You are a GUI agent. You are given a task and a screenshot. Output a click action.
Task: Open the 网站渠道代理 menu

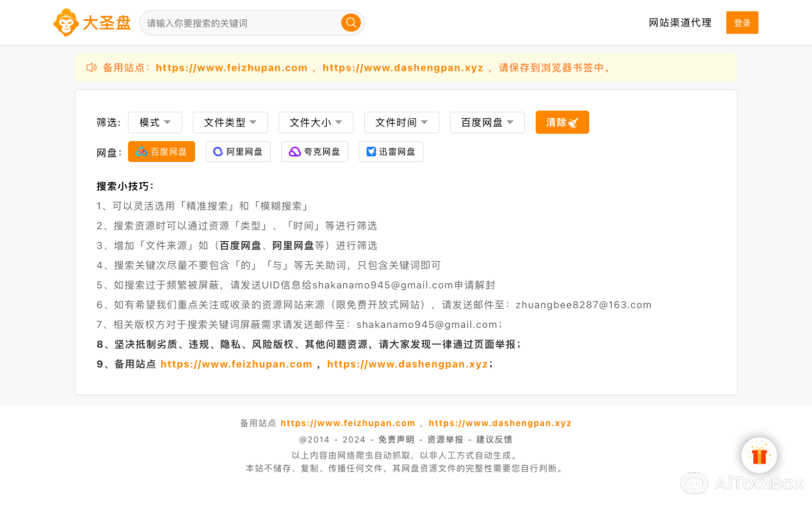[679, 22]
